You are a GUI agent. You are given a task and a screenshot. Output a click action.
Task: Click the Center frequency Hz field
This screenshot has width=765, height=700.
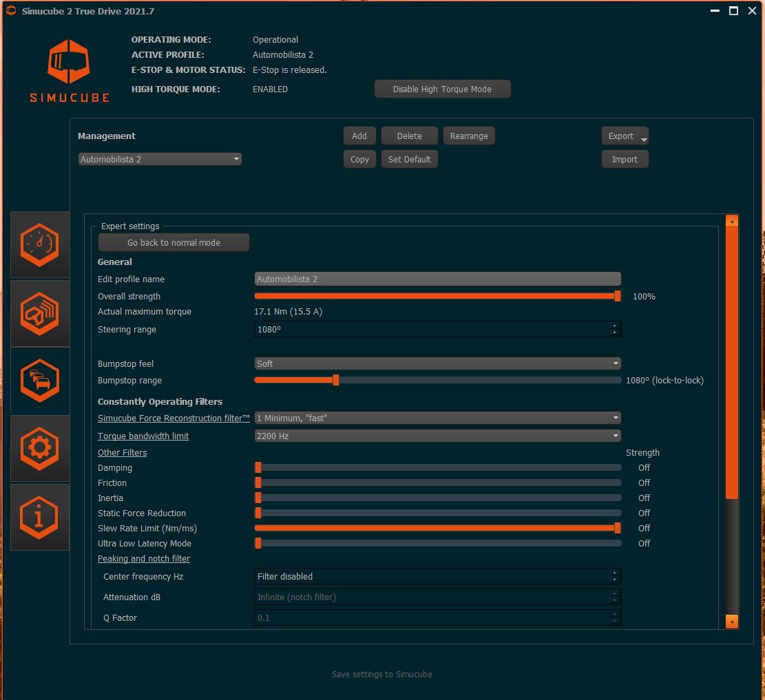pyautogui.click(x=437, y=576)
